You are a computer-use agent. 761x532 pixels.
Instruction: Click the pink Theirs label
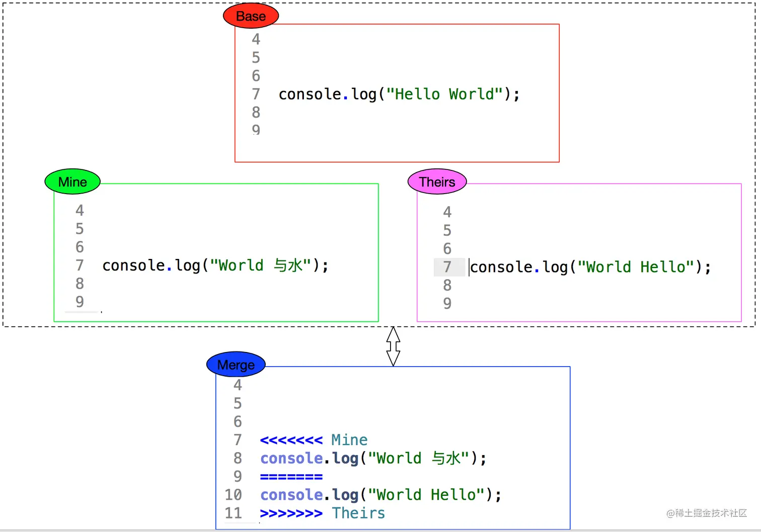click(437, 182)
